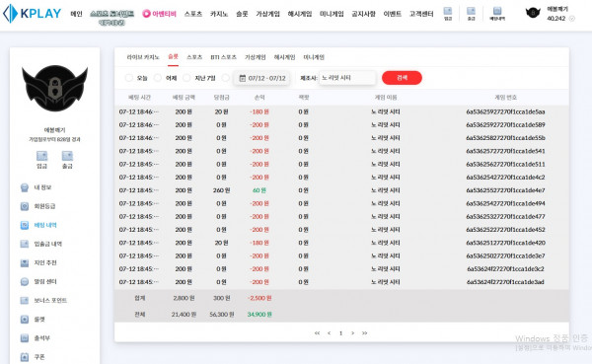Screen dimensions: 592x364
Task: Expand the account dropdown arrow by balance
Action: tap(572, 19)
